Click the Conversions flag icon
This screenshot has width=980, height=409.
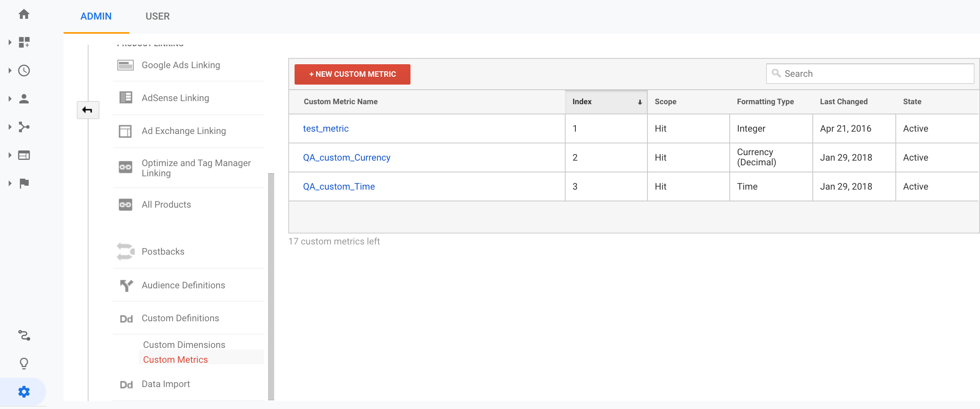tap(24, 183)
